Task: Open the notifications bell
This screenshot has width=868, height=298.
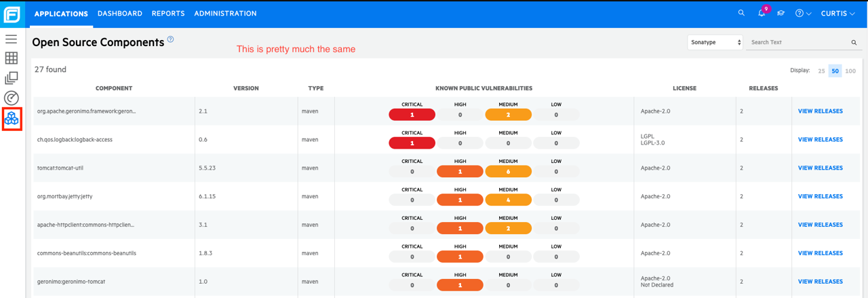Action: (x=762, y=14)
